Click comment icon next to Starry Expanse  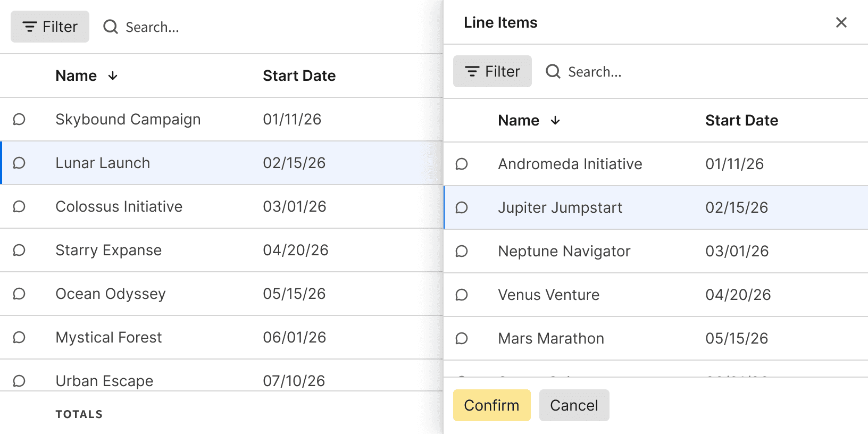click(x=19, y=250)
